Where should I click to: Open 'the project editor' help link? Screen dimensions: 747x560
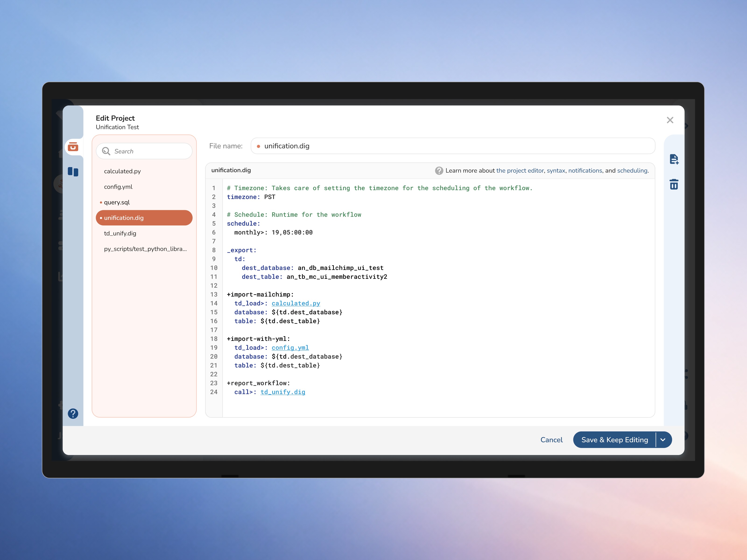click(520, 171)
